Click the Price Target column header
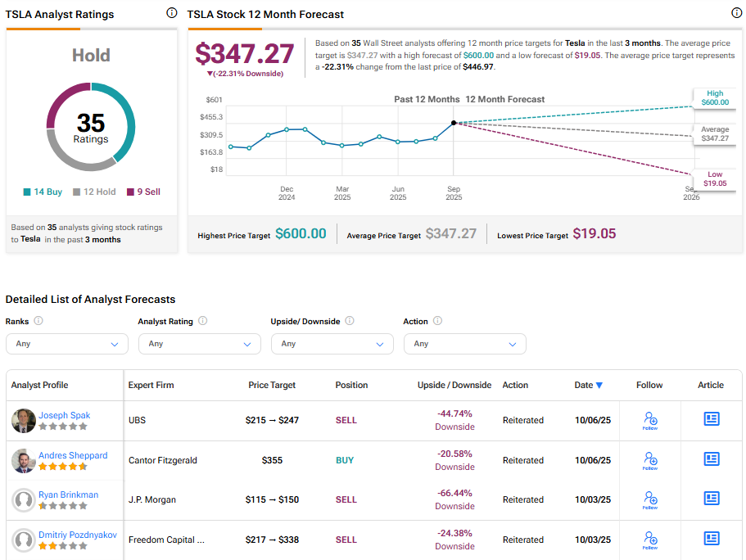This screenshot has height=560, width=746. point(272,385)
